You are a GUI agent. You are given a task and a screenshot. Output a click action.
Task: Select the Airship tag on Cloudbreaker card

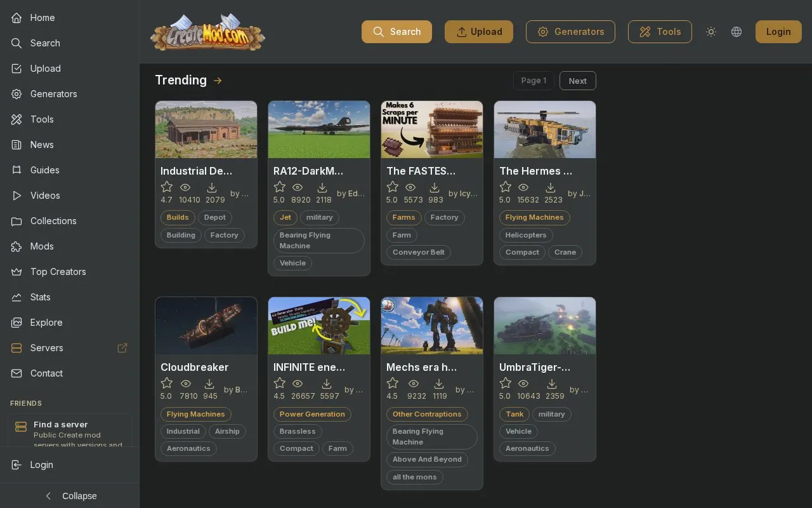click(x=227, y=431)
